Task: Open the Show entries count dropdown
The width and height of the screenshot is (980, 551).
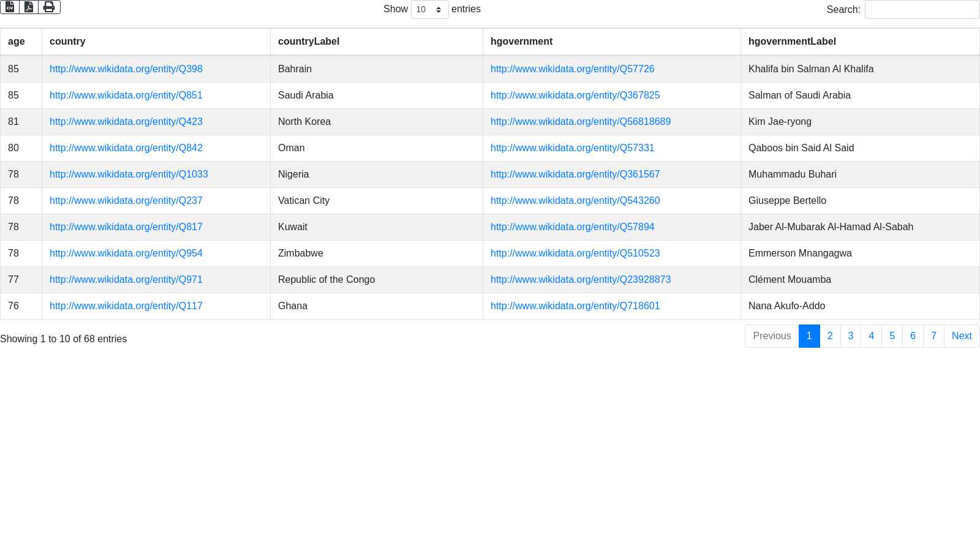Action: coord(429,9)
